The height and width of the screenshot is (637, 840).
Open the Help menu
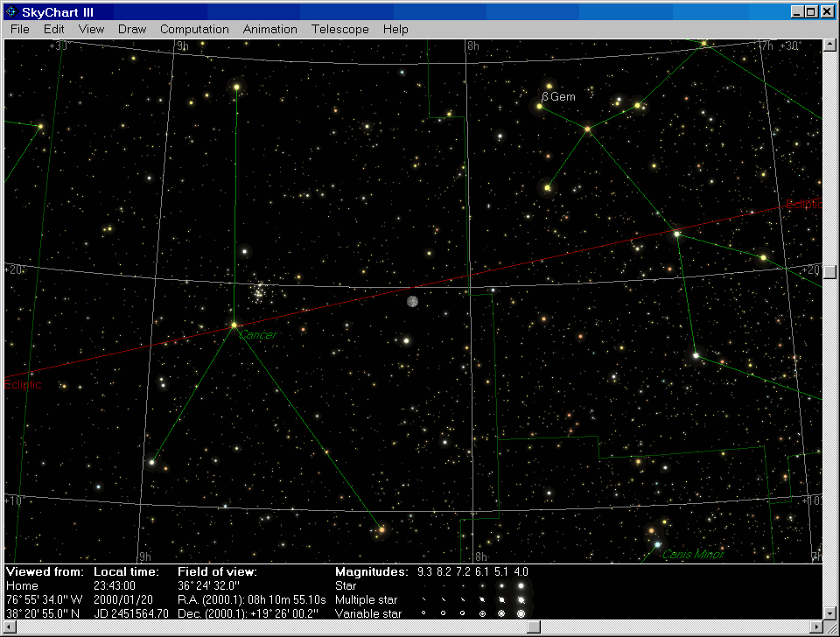pos(395,29)
